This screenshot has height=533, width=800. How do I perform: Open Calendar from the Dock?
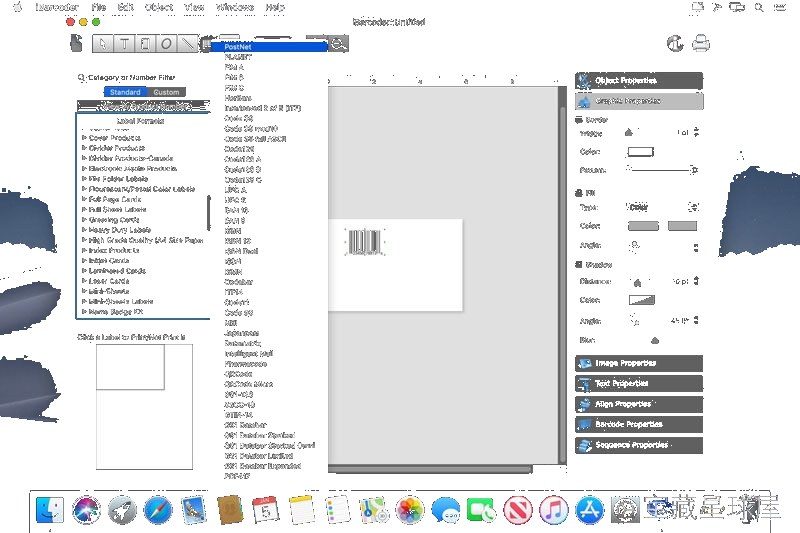[266, 510]
